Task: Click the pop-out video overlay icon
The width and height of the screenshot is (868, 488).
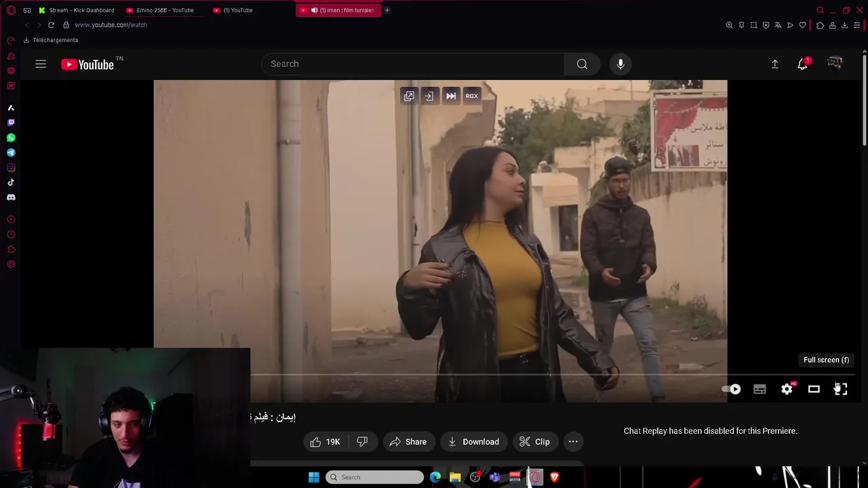Action: point(409,96)
